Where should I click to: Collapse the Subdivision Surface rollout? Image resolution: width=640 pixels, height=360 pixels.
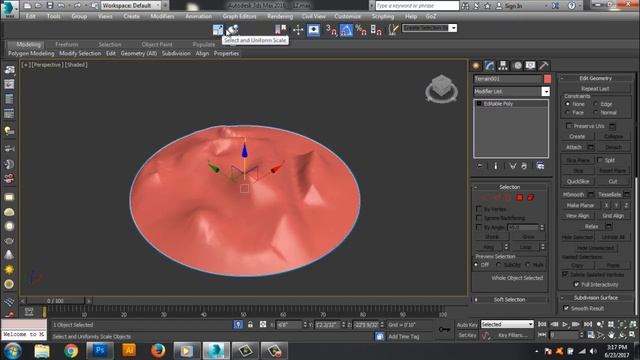(596, 298)
